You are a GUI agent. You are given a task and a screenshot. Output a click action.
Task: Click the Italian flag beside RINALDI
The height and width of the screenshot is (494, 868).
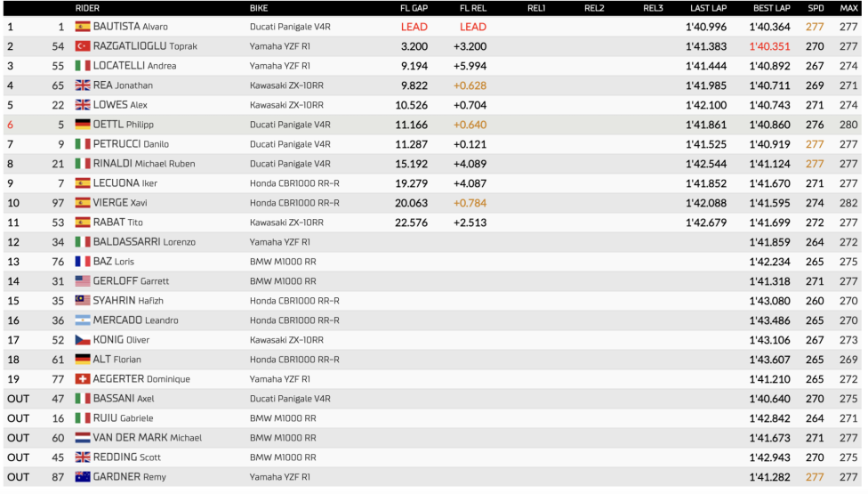83,164
